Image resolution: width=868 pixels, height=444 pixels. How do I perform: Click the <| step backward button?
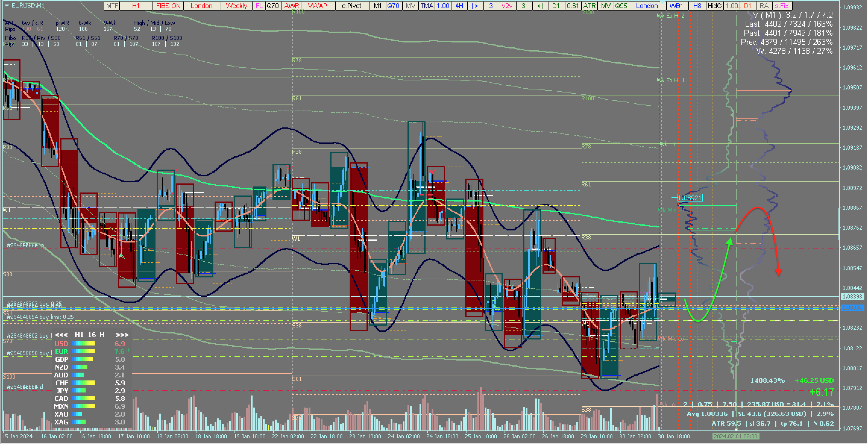coord(539,6)
